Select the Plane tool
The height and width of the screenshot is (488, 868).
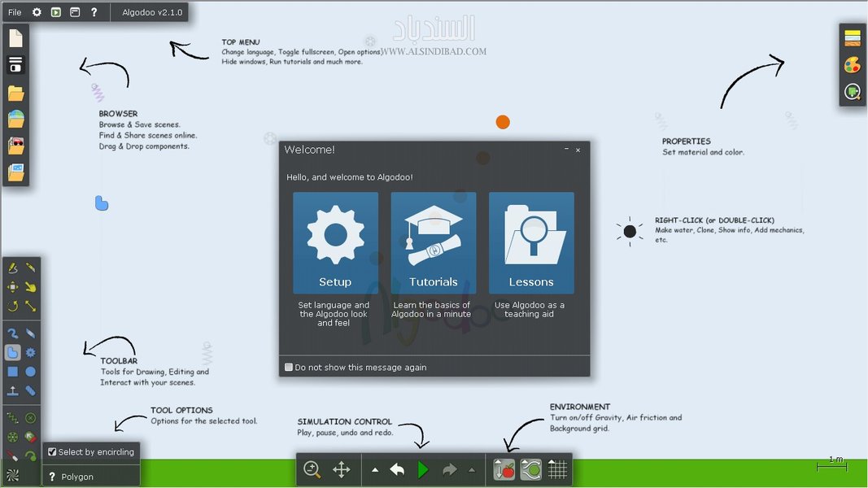(13, 390)
